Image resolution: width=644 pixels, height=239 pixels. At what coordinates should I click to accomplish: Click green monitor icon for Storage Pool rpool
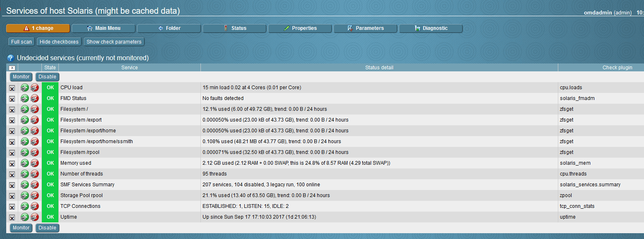click(25, 195)
